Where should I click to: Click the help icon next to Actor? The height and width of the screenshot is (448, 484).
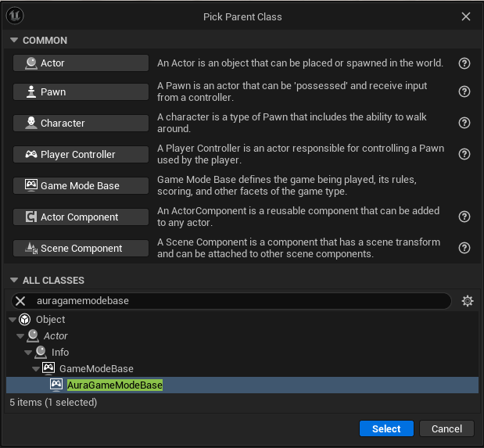pyautogui.click(x=464, y=63)
